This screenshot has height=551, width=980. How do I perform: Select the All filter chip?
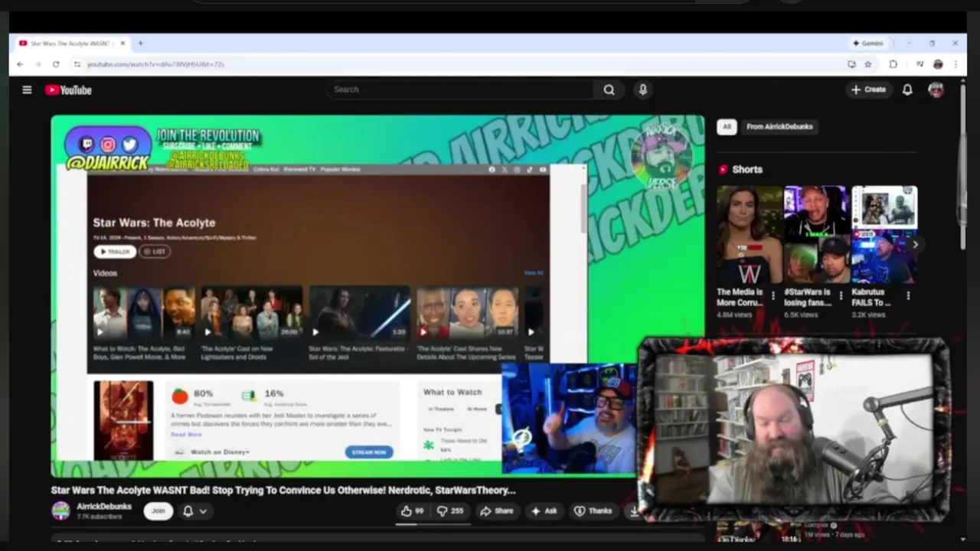pyautogui.click(x=727, y=126)
